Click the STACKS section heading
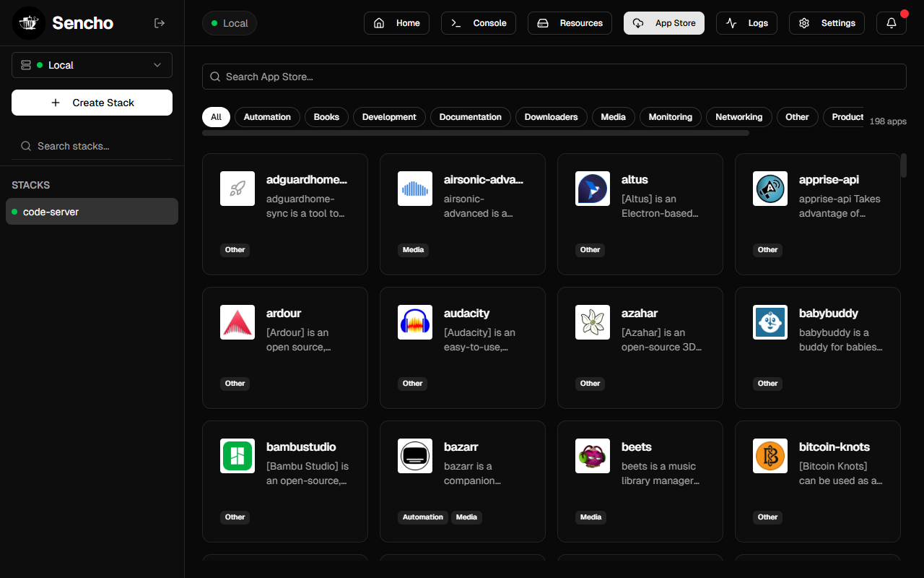Viewport: 924px width, 578px height. pyautogui.click(x=31, y=185)
